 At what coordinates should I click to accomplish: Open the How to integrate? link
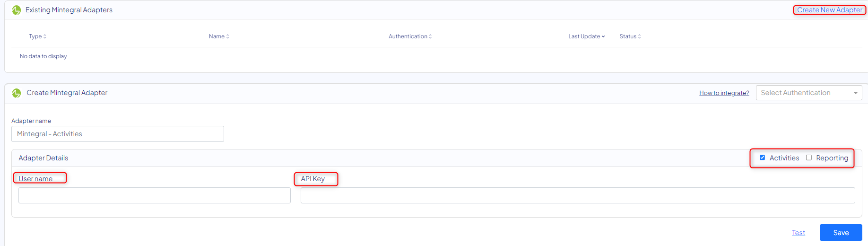coord(724,93)
